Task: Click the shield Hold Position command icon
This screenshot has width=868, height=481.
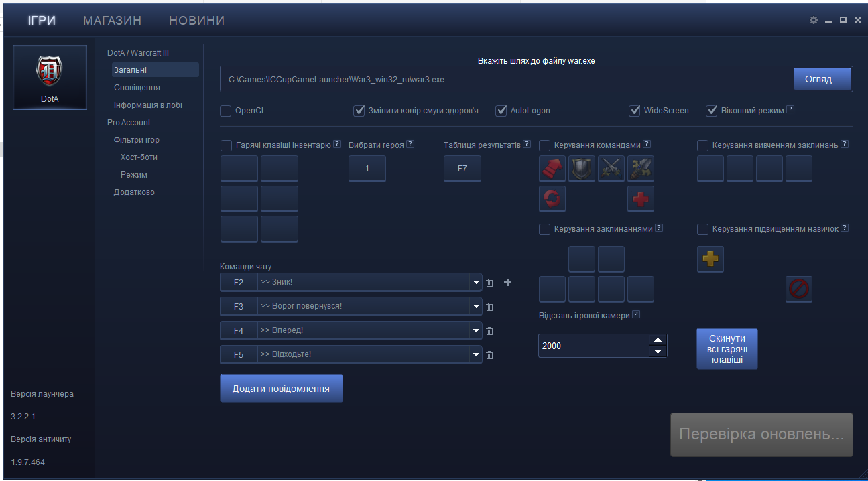Action: click(x=582, y=169)
